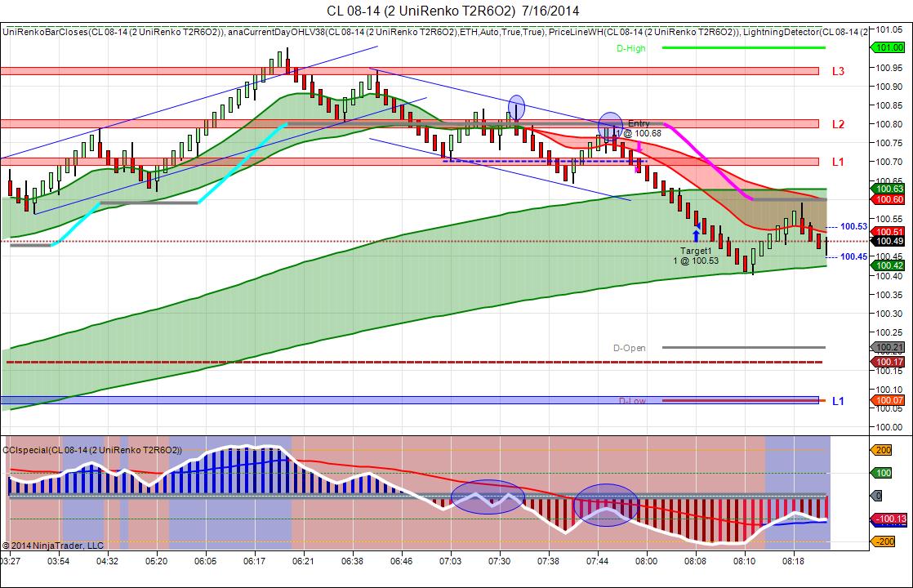Select the green 100.42 price marker
This screenshot has height=588, width=913.
(888, 265)
